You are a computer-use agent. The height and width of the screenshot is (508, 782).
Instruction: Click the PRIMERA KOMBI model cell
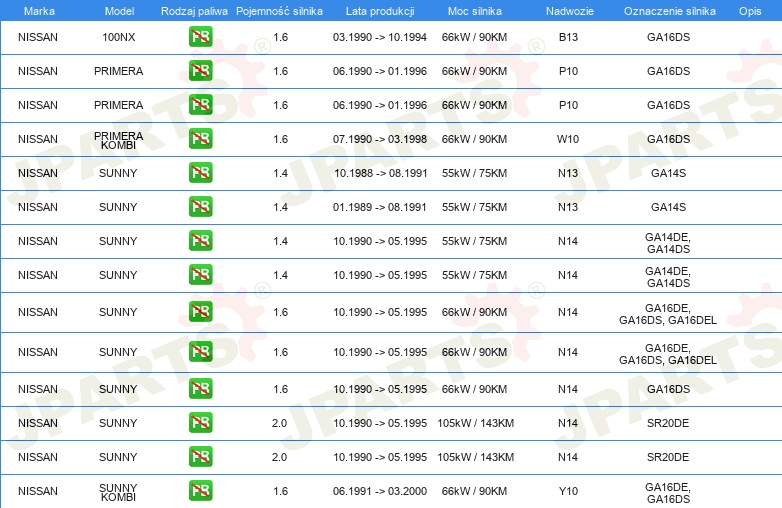[x=119, y=141]
